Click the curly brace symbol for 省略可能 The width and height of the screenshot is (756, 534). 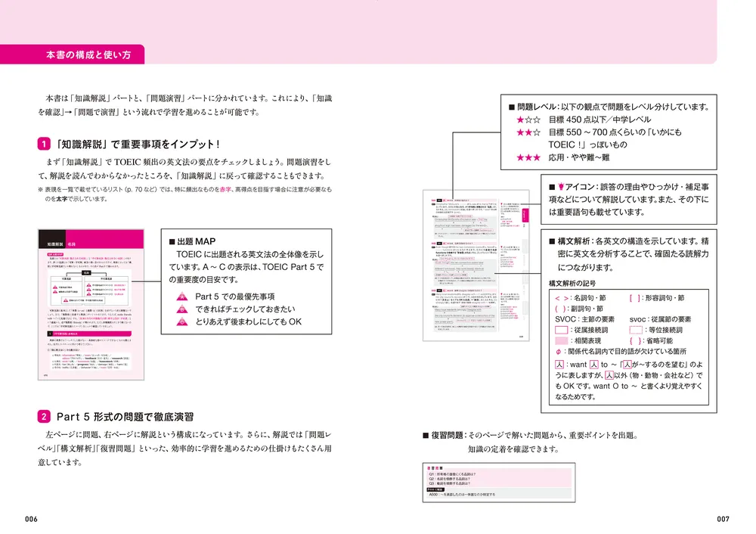[636, 340]
